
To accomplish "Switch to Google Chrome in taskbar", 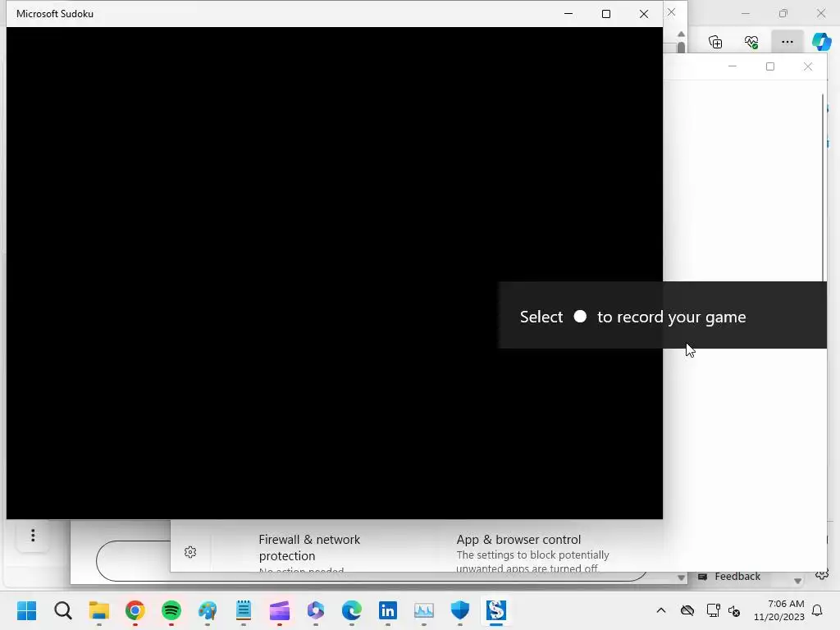I will [135, 610].
